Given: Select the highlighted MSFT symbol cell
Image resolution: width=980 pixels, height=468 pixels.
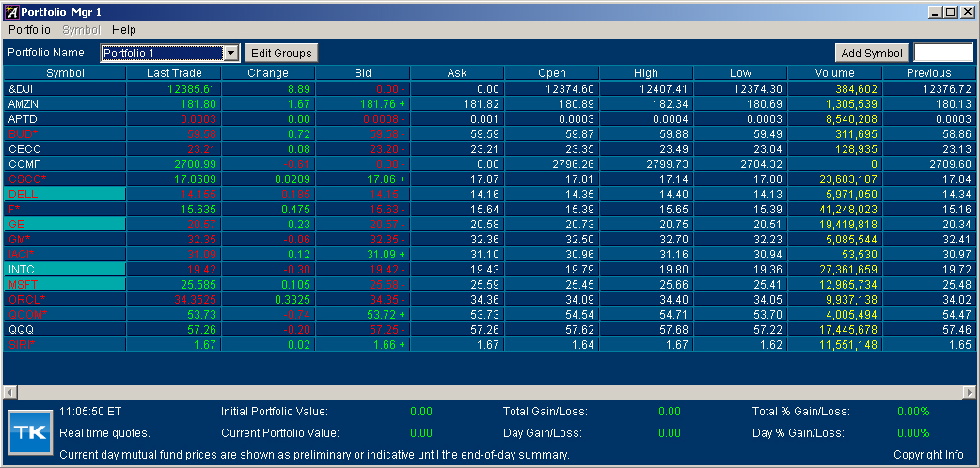Looking at the screenshot, I should pos(65,284).
